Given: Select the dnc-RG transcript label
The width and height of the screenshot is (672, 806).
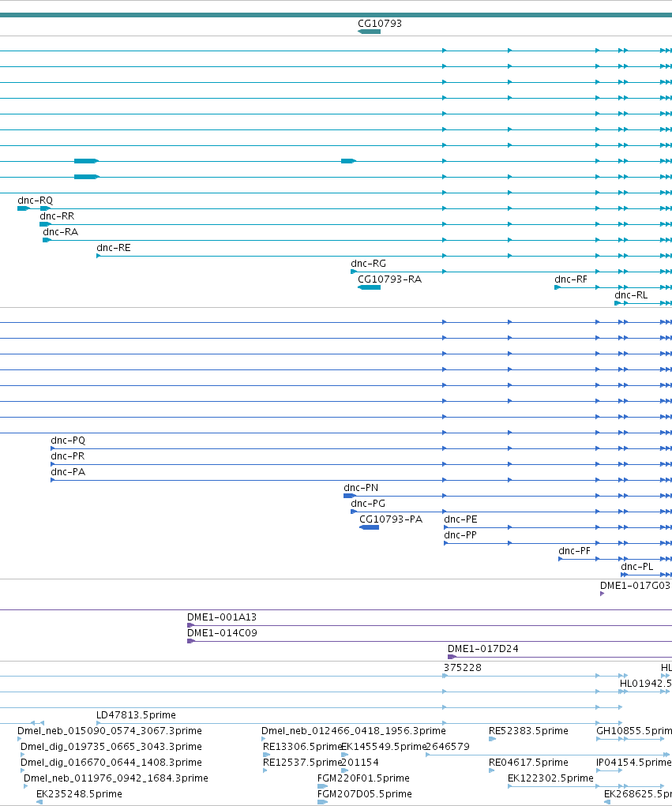Looking at the screenshot, I should pos(368,264).
